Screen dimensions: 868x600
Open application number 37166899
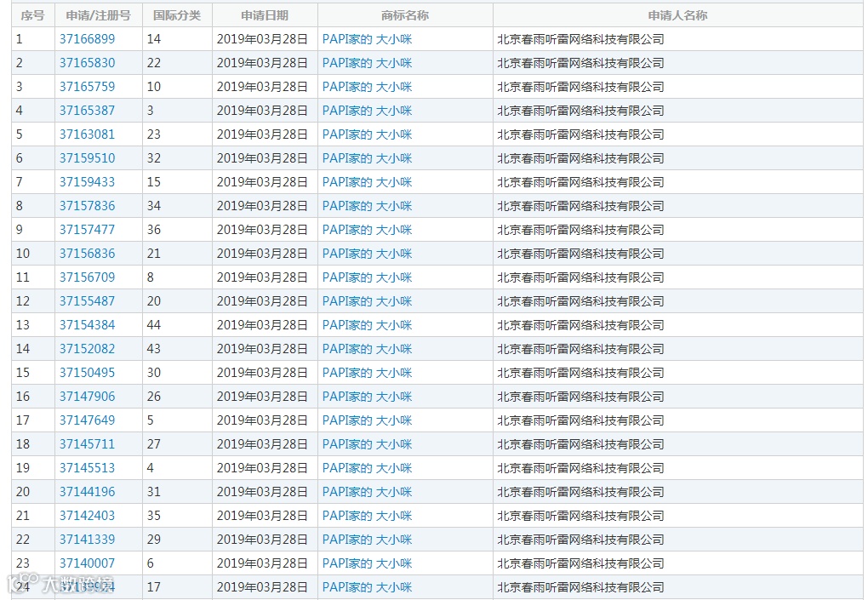[88, 39]
